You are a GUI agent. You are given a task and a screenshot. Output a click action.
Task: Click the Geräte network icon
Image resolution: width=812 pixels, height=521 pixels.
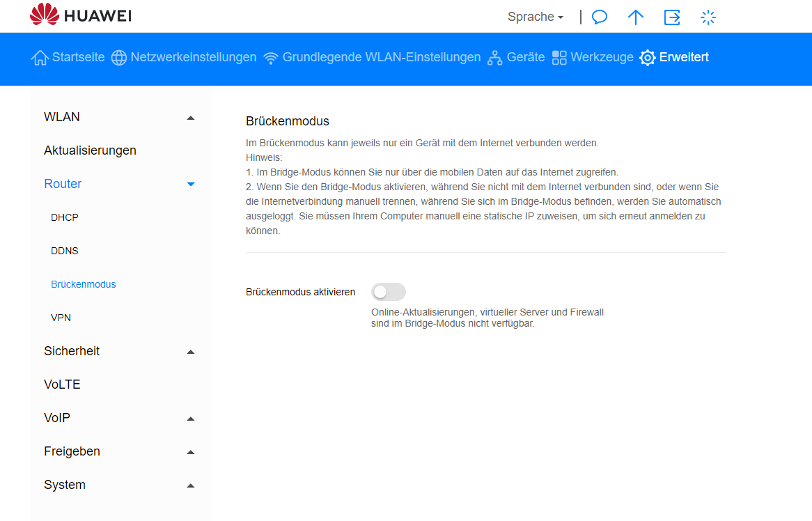(495, 58)
